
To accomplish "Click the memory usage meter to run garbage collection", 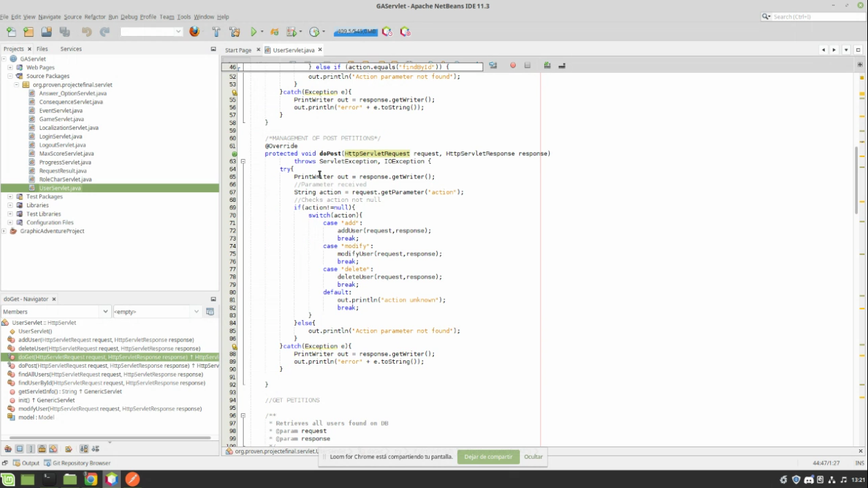I will point(356,31).
